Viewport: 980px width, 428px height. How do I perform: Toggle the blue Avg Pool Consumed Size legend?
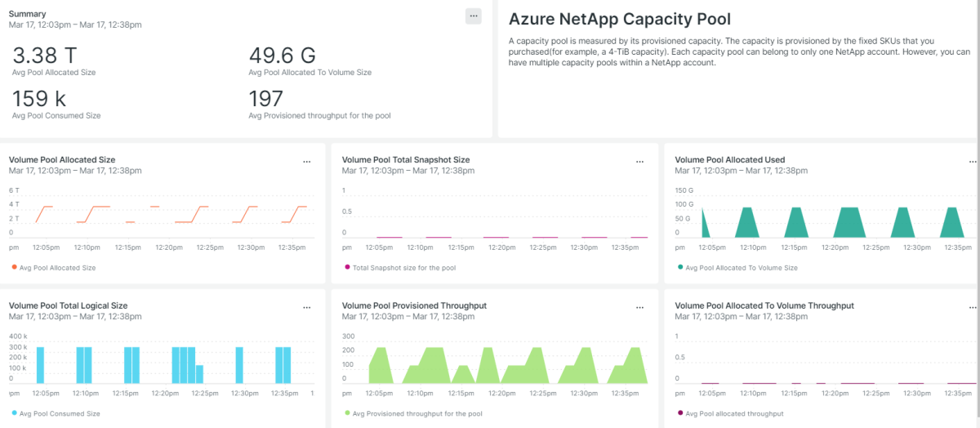[x=56, y=413]
